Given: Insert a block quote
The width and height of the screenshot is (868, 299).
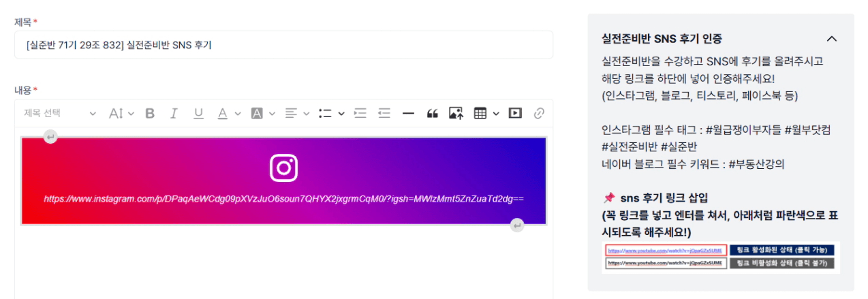Looking at the screenshot, I should point(431,114).
